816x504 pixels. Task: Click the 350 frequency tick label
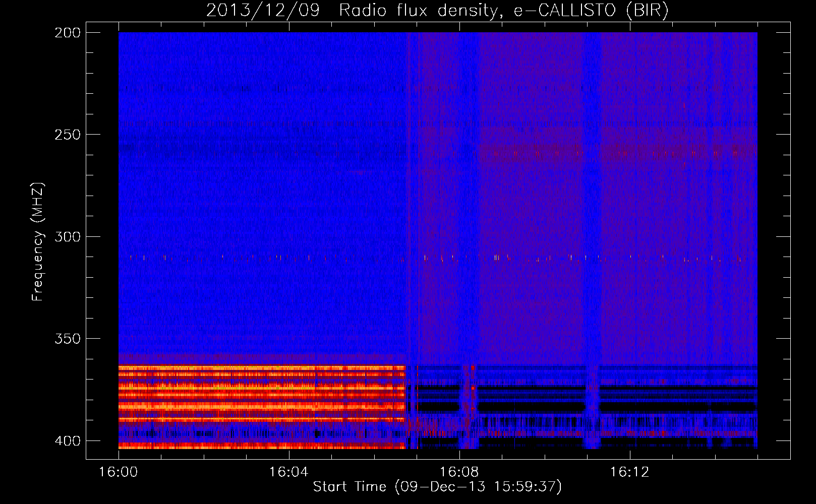68,339
